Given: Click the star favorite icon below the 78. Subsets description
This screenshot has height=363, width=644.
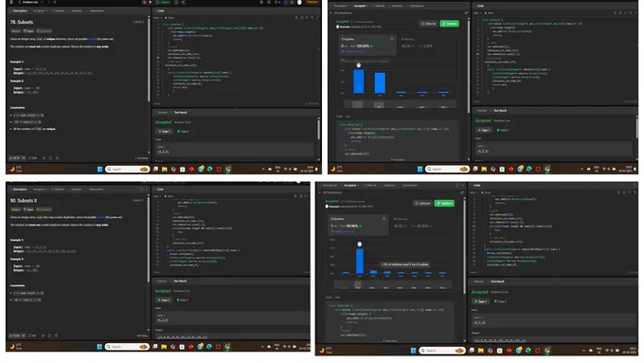Looking at the screenshot, I should pyautogui.click(x=44, y=158).
